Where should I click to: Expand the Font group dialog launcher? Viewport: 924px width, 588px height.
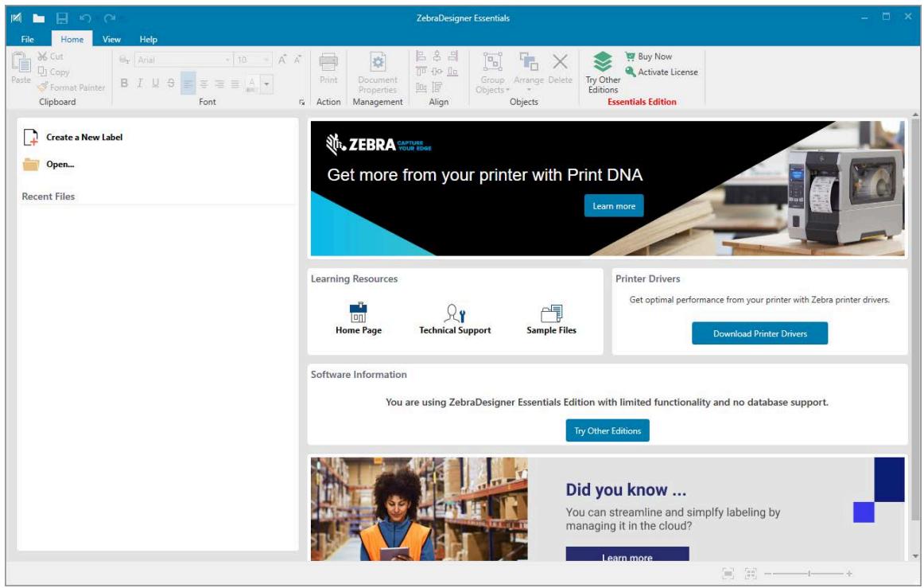coord(301,102)
